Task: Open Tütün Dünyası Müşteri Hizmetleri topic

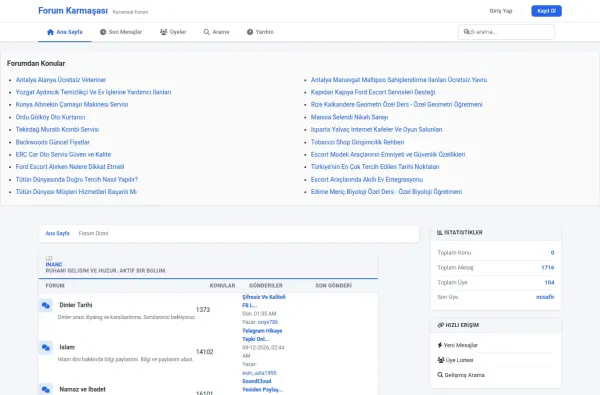Action: tap(76, 191)
